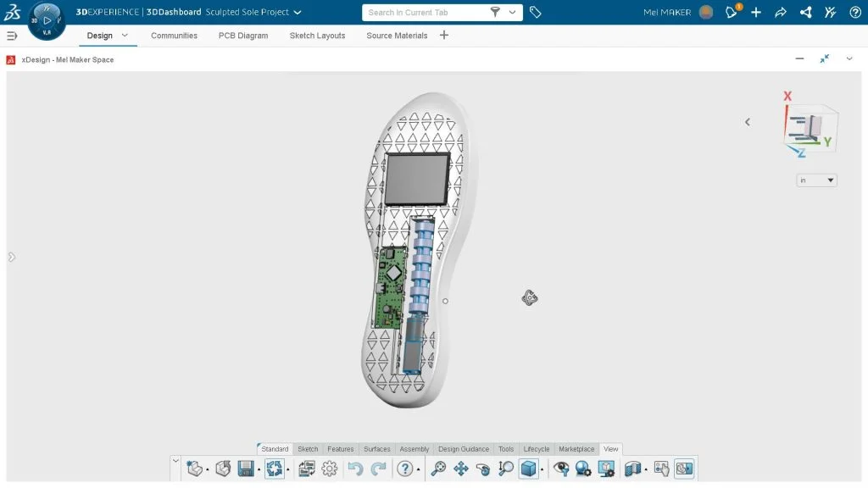This screenshot has width=868, height=488.
Task: Open Mel MAKER profile avatar
Action: [x=706, y=12]
